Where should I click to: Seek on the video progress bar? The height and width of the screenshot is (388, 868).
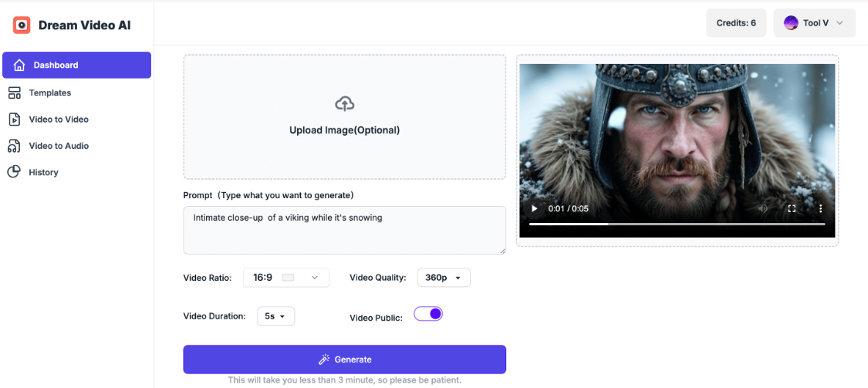[677, 224]
